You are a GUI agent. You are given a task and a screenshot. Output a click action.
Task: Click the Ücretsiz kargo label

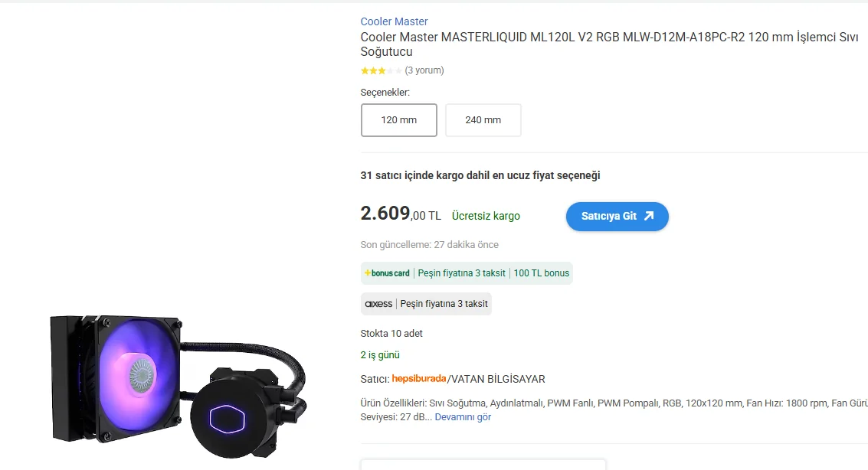[x=486, y=216]
